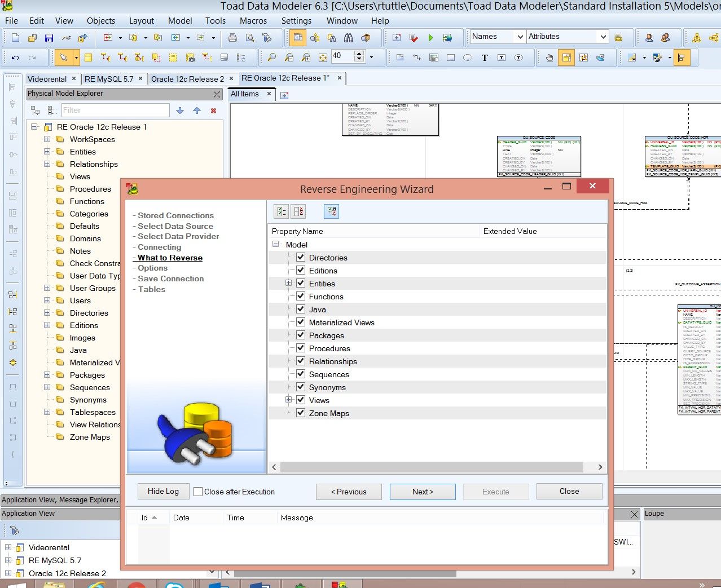The height and width of the screenshot is (588, 721).
Task: Click the Previous button in wizard
Action: point(349,492)
